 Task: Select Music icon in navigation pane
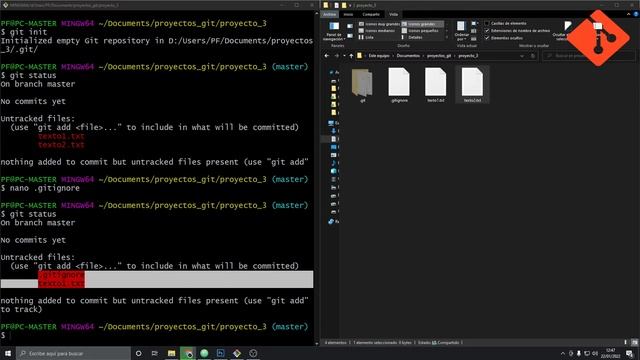(x=334, y=163)
